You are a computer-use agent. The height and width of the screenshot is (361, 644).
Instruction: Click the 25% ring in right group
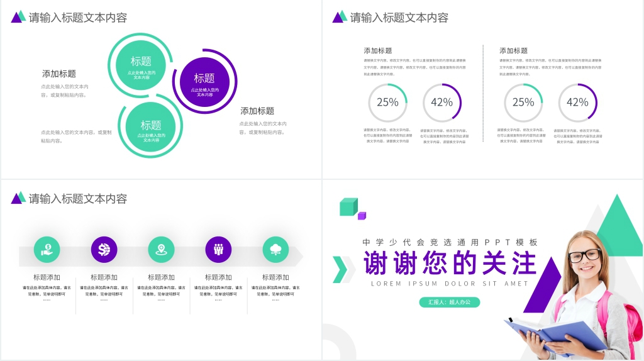click(523, 103)
